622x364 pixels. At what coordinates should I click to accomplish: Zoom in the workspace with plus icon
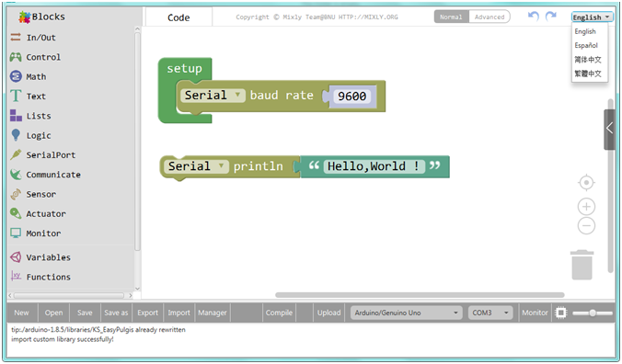point(586,207)
